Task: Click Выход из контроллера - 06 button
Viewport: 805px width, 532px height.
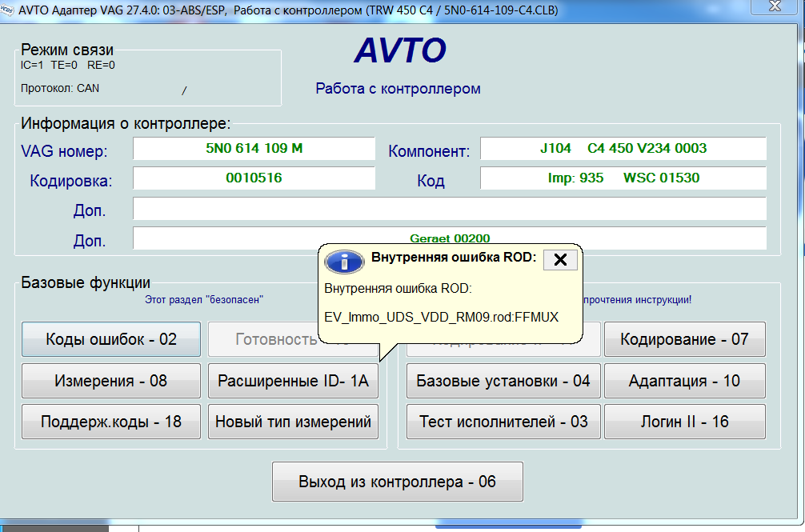Action: [x=398, y=482]
